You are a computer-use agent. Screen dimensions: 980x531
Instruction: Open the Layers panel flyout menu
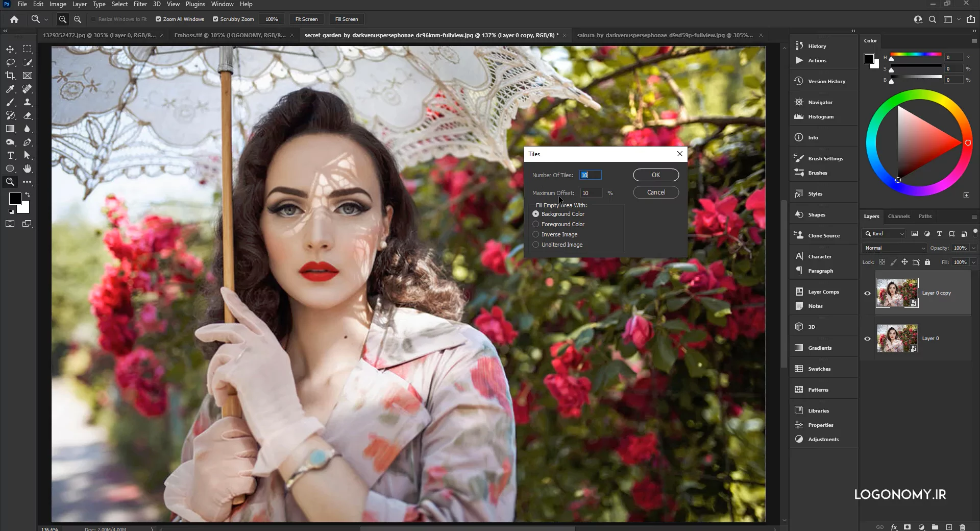click(x=974, y=216)
